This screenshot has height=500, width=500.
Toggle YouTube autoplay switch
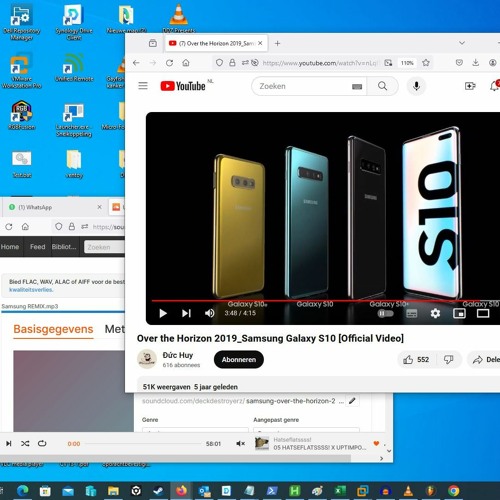(385, 313)
